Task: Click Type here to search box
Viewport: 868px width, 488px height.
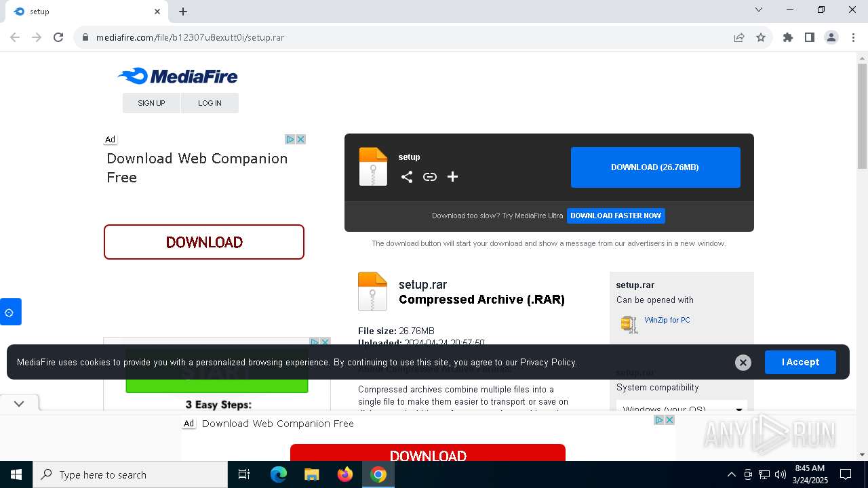Action: tap(130, 474)
